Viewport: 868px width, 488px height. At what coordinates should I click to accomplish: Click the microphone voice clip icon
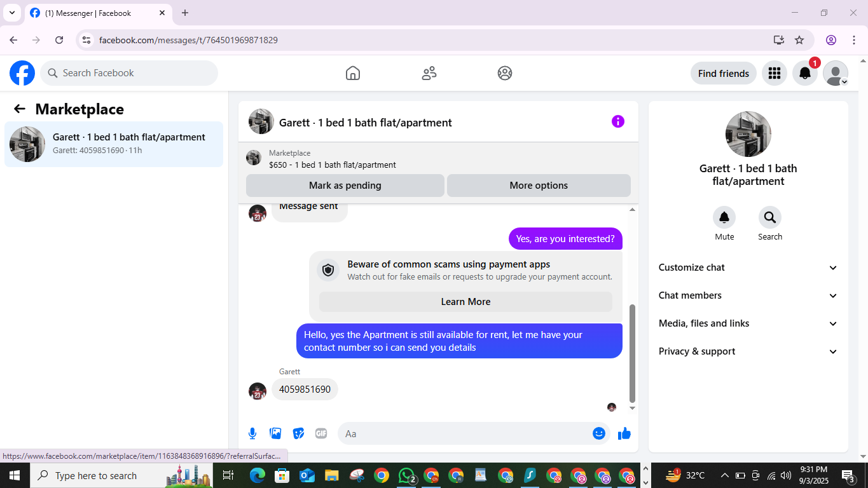click(x=252, y=433)
